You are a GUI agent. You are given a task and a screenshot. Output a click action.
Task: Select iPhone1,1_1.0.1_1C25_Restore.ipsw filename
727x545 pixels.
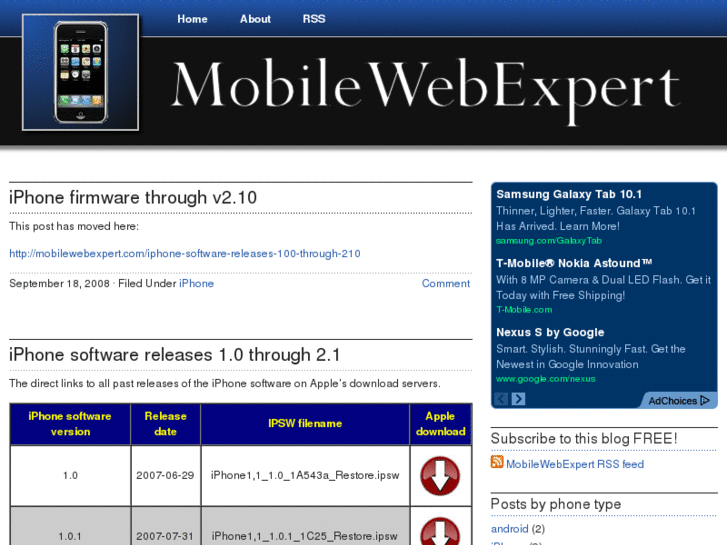click(305, 536)
